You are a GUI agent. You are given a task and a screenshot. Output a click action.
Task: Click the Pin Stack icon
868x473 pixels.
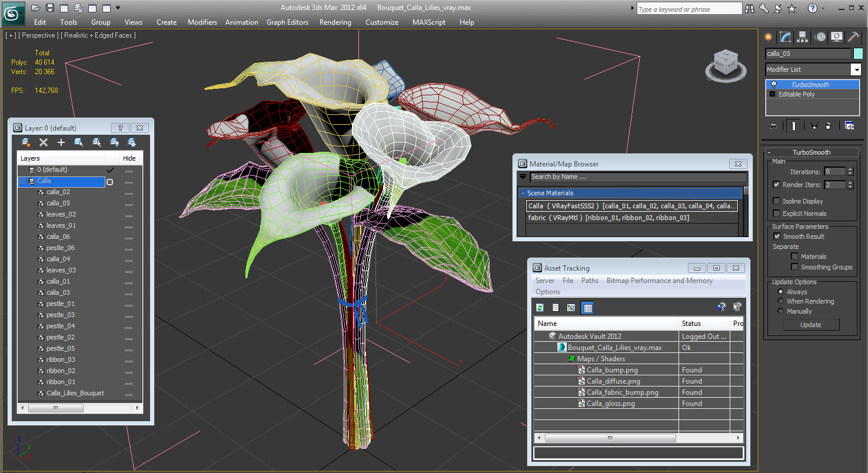[773, 125]
